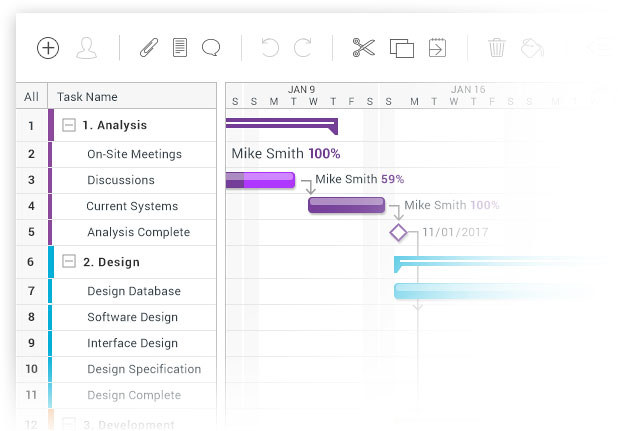
Task: Click Mike Smith 100% label beside Current Systems
Action: click(x=452, y=205)
